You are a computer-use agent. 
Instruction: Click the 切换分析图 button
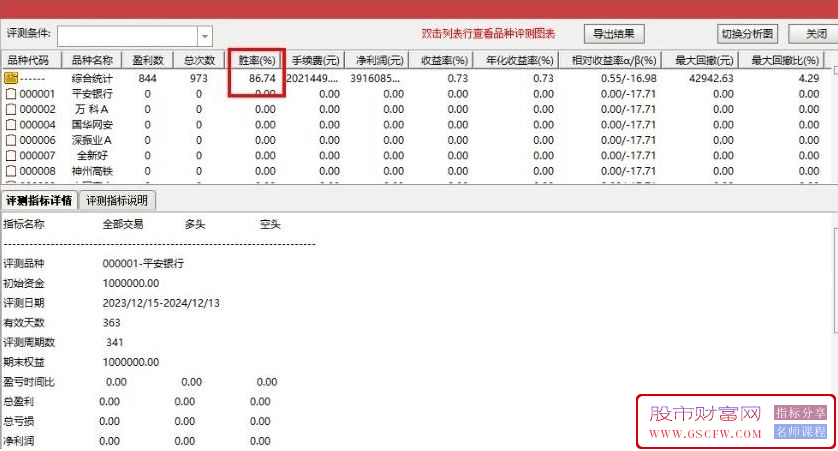point(747,34)
